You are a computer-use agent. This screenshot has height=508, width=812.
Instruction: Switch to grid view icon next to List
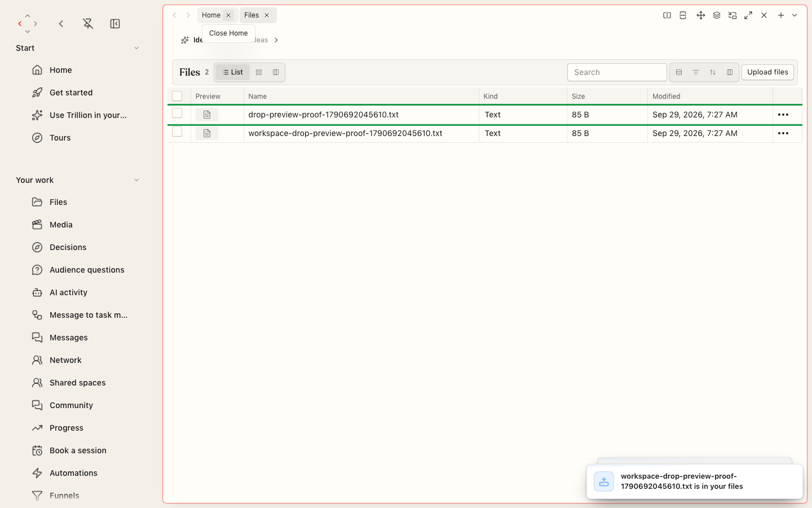point(259,72)
